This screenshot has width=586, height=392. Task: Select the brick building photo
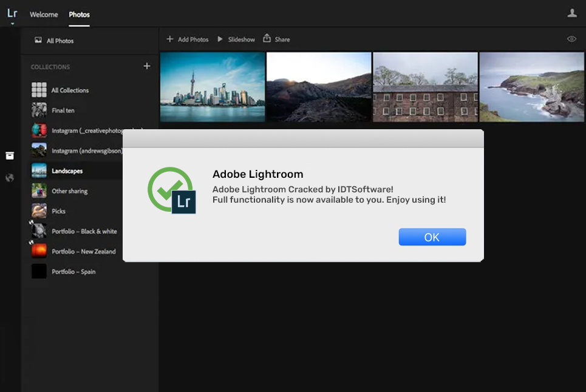(425, 87)
